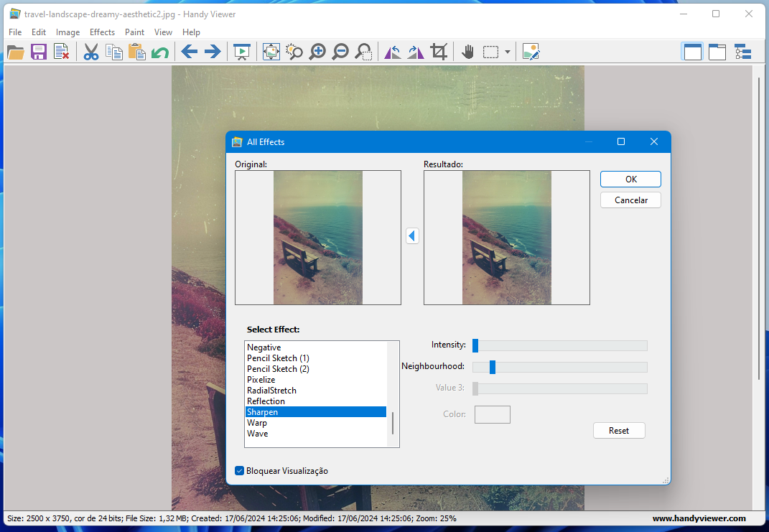Expand the selection tool dropdown arrow

508,52
